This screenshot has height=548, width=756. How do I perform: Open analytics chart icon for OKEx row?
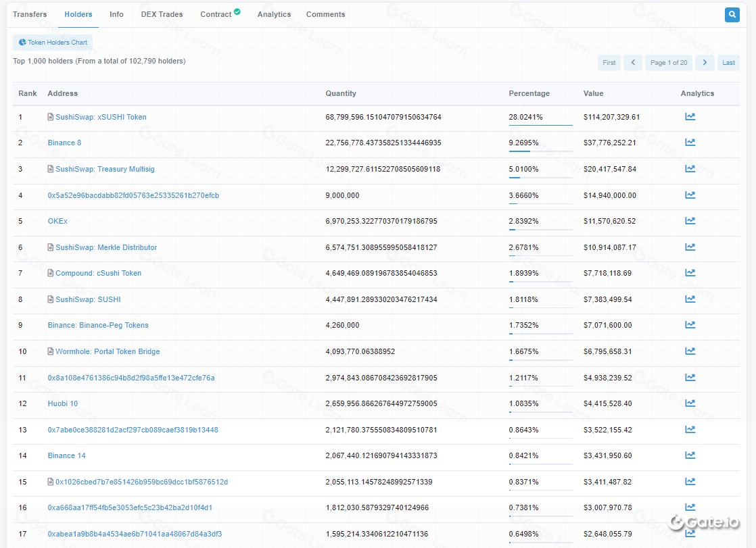click(690, 221)
